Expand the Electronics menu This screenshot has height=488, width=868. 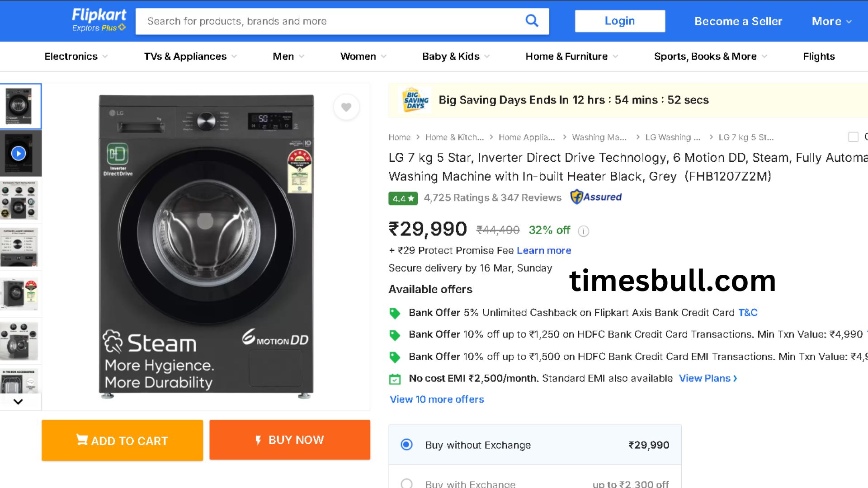pyautogui.click(x=76, y=56)
